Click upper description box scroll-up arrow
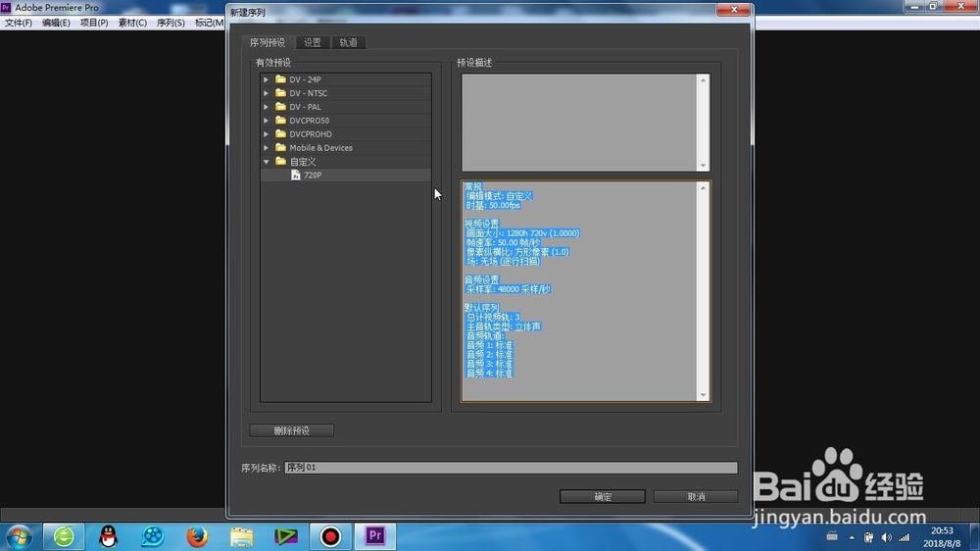Screen dimensions: 980x551 [x=703, y=80]
